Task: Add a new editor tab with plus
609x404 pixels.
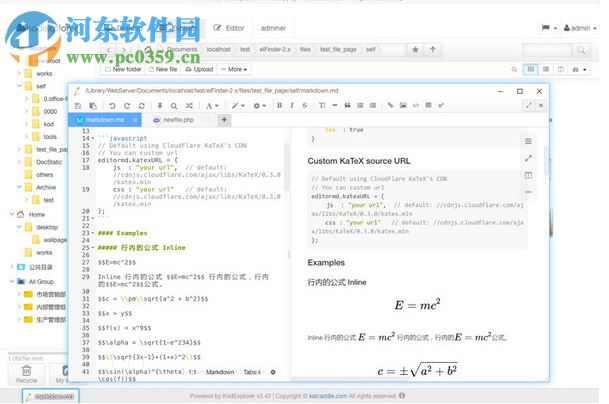Action: (x=224, y=120)
